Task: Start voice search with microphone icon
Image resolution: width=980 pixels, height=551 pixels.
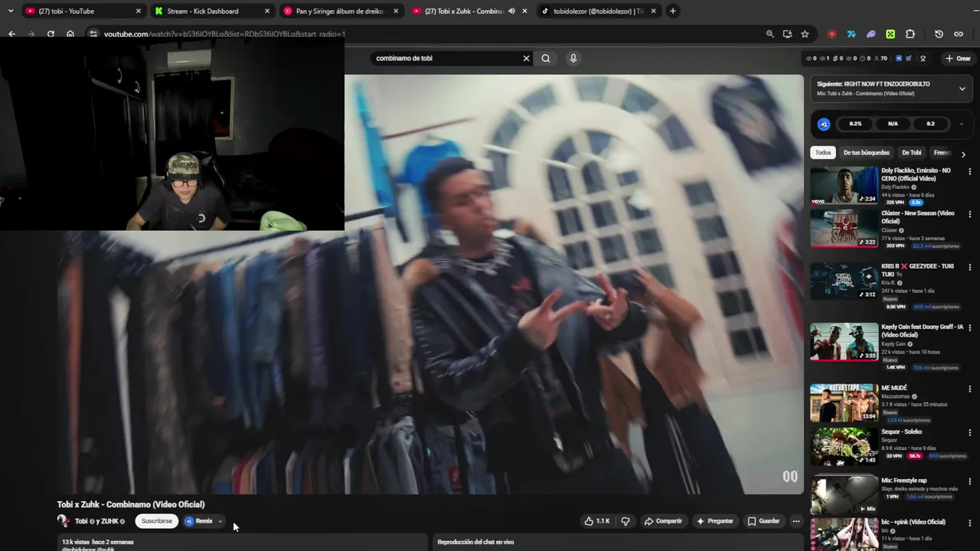Action: click(x=573, y=58)
